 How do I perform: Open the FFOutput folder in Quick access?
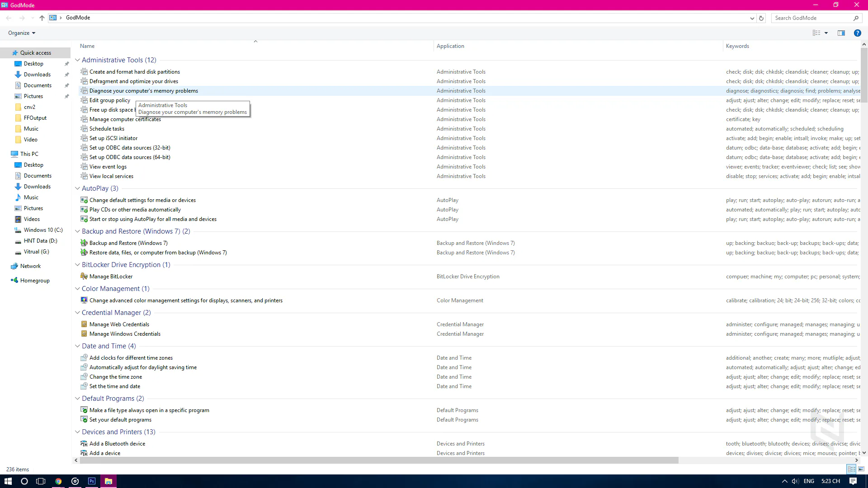coord(35,118)
